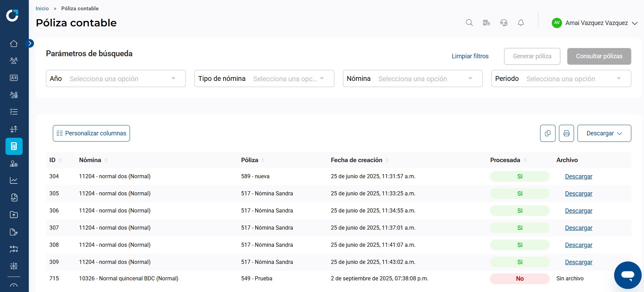Image resolution: width=644 pixels, height=292 pixels.
Task: Expand the sidebar with the arrow toggle
Action: [x=30, y=43]
